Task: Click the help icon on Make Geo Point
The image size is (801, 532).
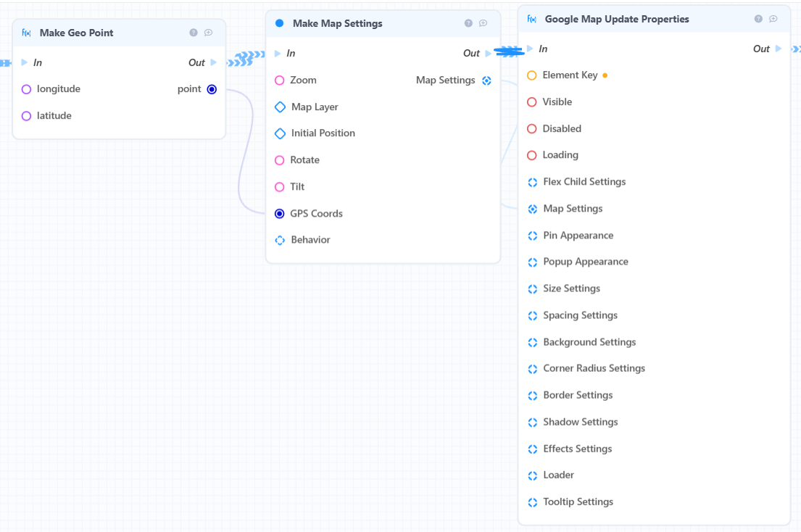Action: pos(193,33)
